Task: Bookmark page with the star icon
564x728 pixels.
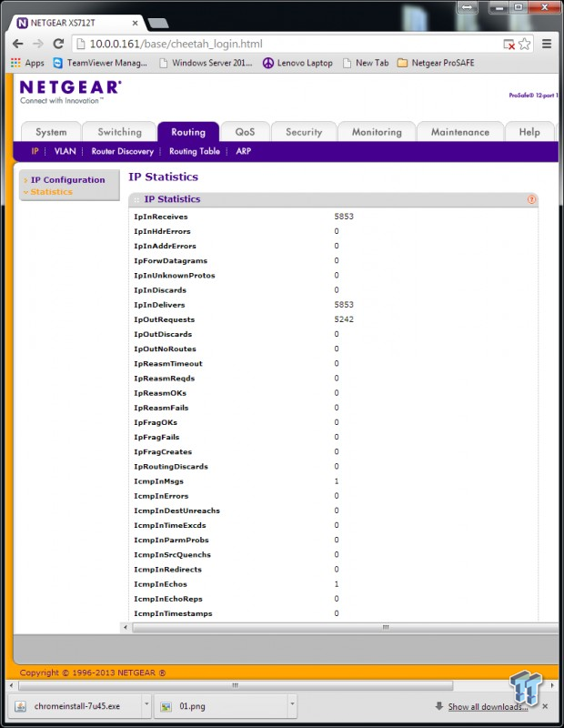Action: (x=525, y=44)
